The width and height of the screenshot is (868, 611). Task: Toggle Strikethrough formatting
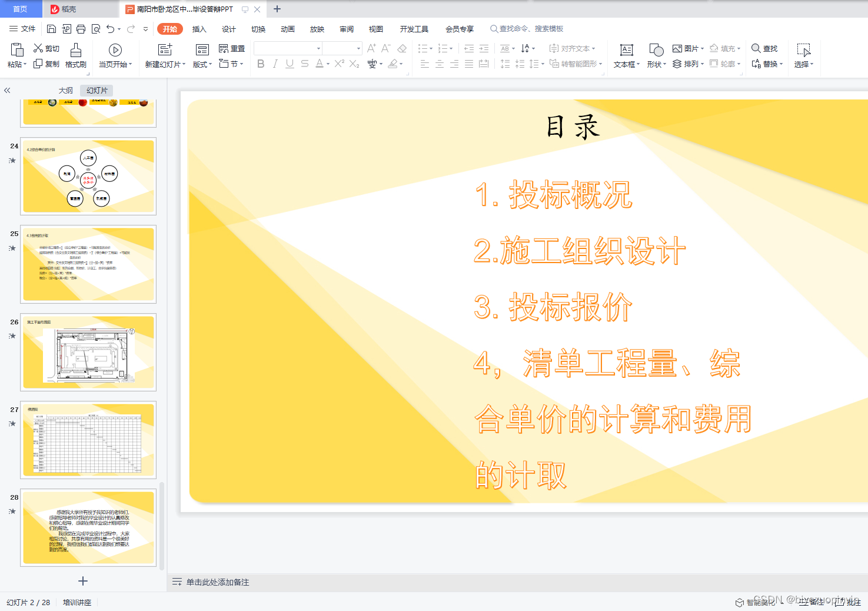304,64
